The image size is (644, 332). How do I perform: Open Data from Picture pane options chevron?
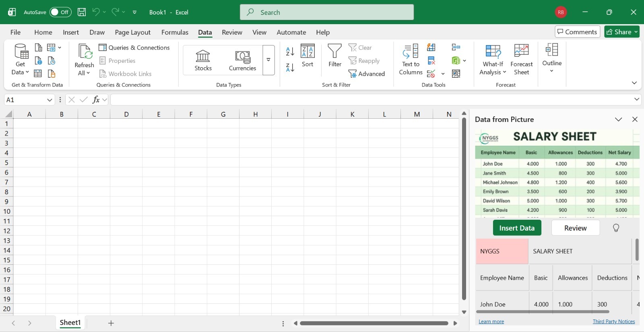[619, 120]
